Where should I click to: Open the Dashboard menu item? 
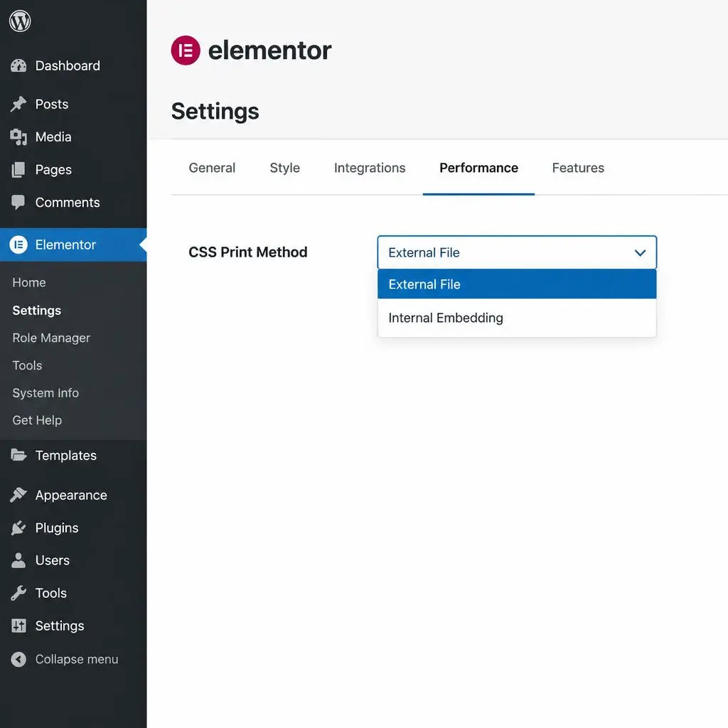click(68, 66)
